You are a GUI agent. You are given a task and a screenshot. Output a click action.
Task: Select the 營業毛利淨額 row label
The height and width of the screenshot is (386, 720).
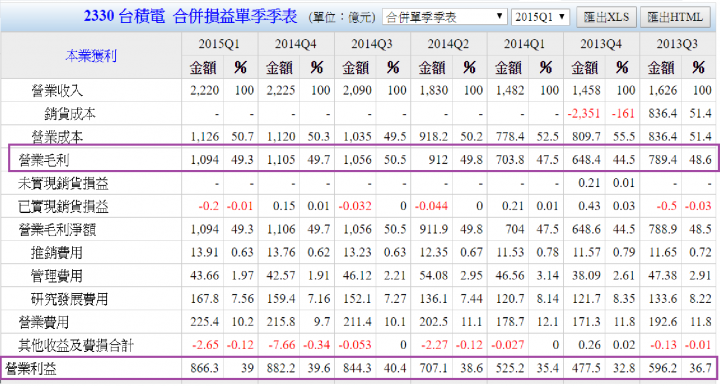[x=57, y=229]
